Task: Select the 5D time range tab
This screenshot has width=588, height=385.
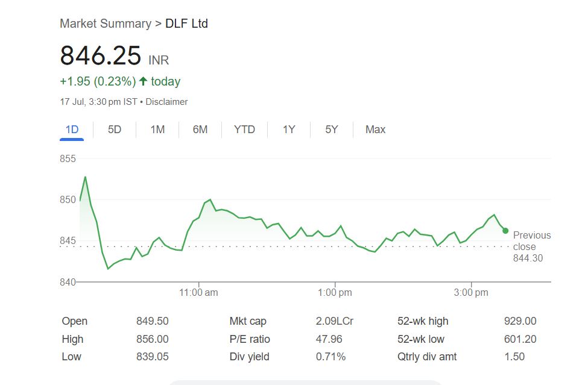Action: pos(115,130)
